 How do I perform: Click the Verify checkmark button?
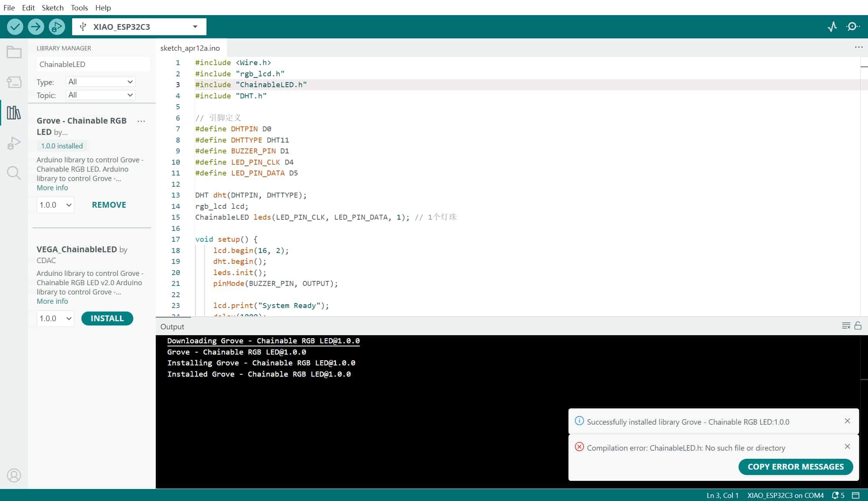tap(15, 27)
